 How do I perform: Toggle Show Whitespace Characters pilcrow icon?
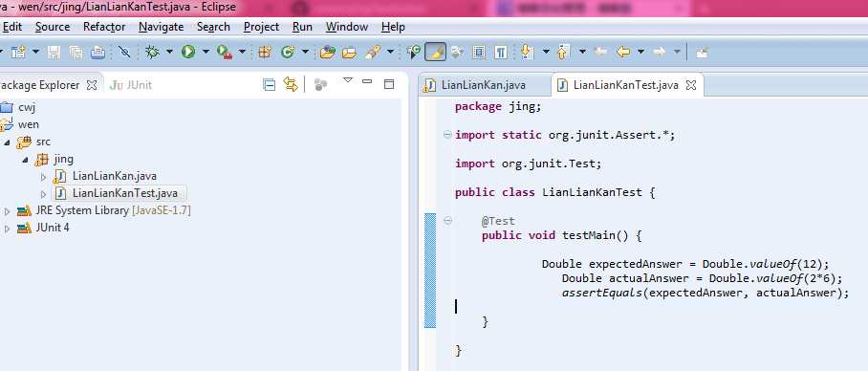[500, 52]
